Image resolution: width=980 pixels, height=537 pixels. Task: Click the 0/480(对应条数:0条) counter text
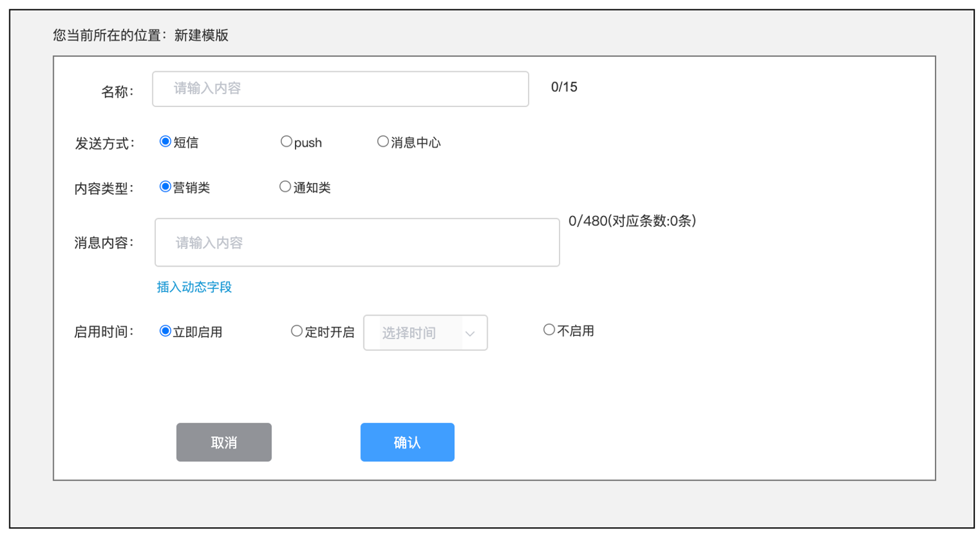tap(633, 221)
